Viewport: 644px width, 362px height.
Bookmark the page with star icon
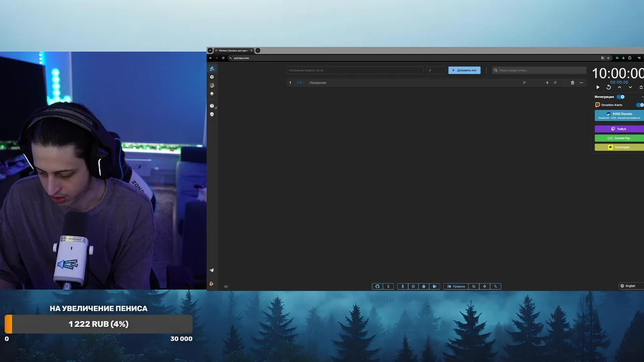[x=608, y=58]
